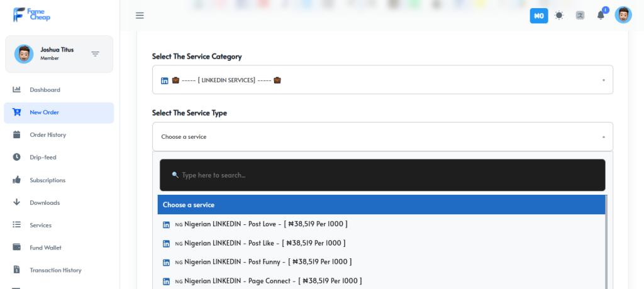The image size is (644, 289).
Task: Click the service list scrollbar
Action: [x=606, y=243]
